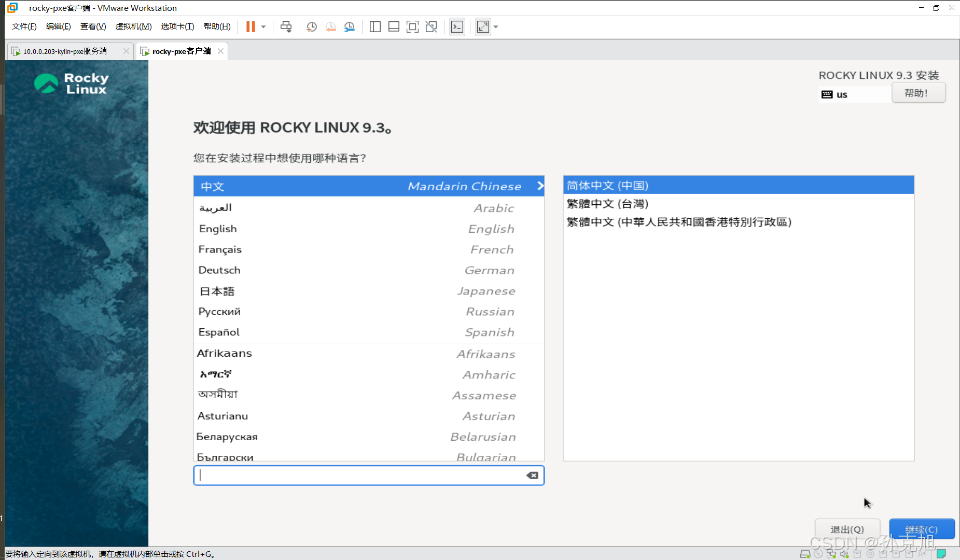Screen dimensions: 960x560
Task: Open the console view icon
Action: (457, 27)
